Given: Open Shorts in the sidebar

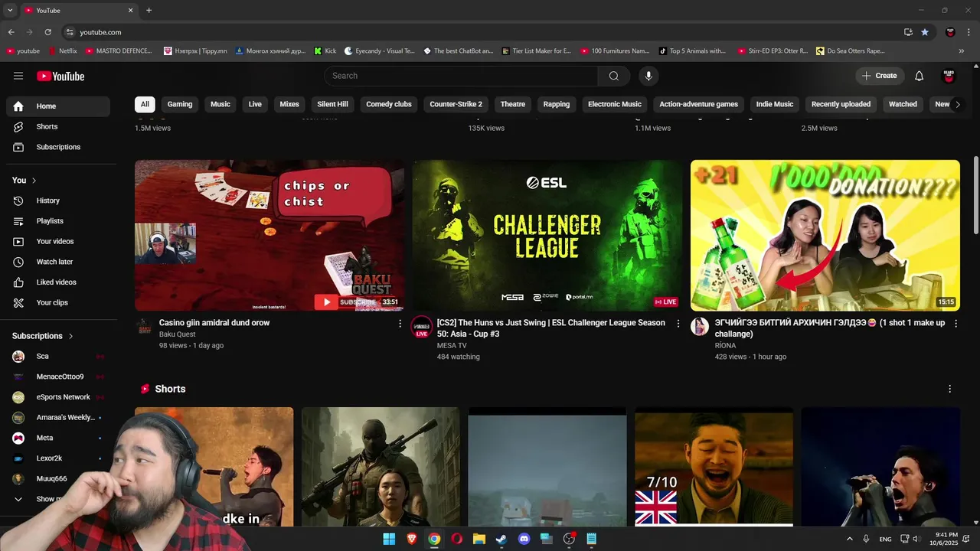Looking at the screenshot, I should click(x=58, y=126).
